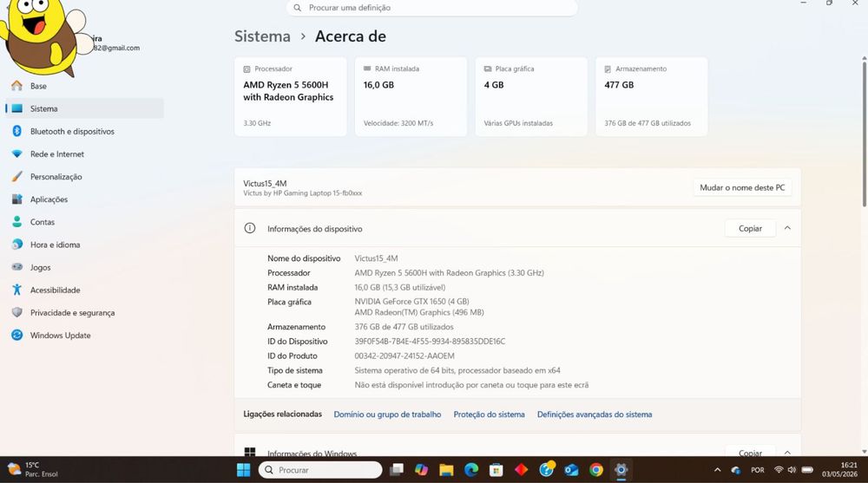This screenshot has width=868, height=483.
Task: Click the device ID value text
Action: [431, 342]
